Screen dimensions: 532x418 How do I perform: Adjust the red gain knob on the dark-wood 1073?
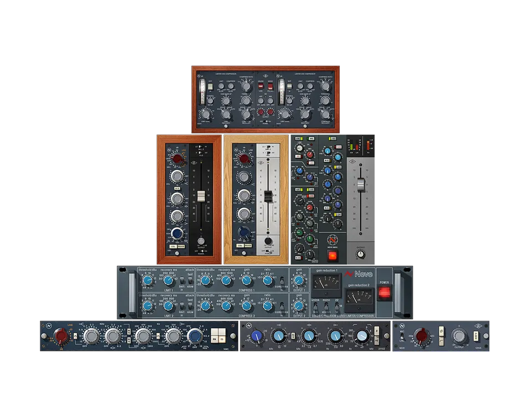[x=176, y=158]
